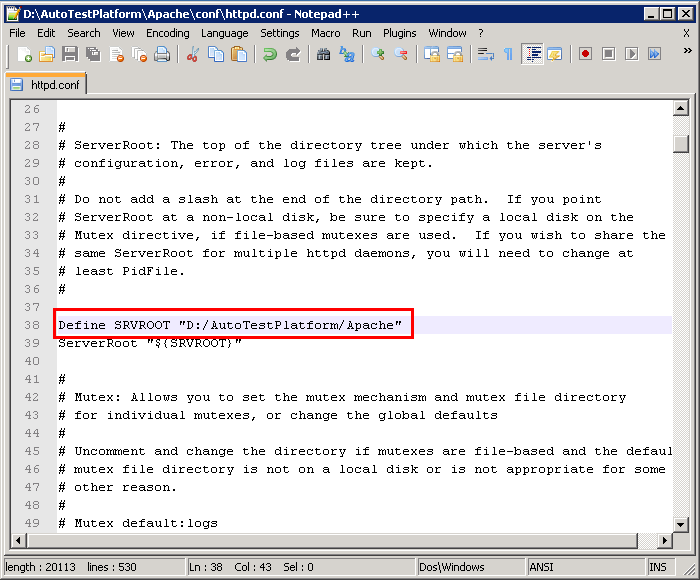Click the vertical scrollbar thumb
Viewport: 700px width, 581px height.
pos(680,144)
